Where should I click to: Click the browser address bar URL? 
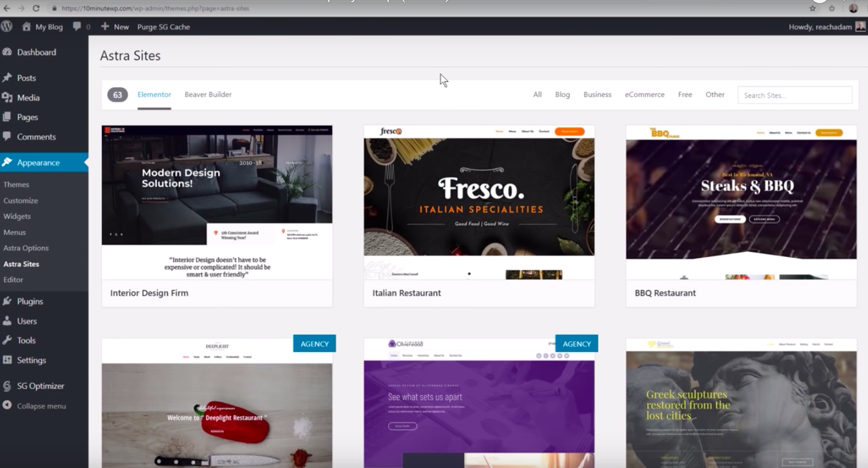[155, 9]
